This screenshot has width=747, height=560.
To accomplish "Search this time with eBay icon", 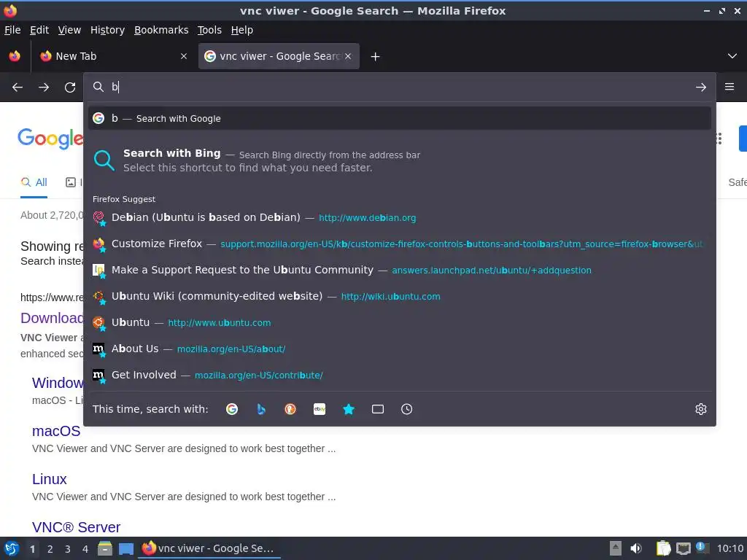I will click(x=320, y=409).
